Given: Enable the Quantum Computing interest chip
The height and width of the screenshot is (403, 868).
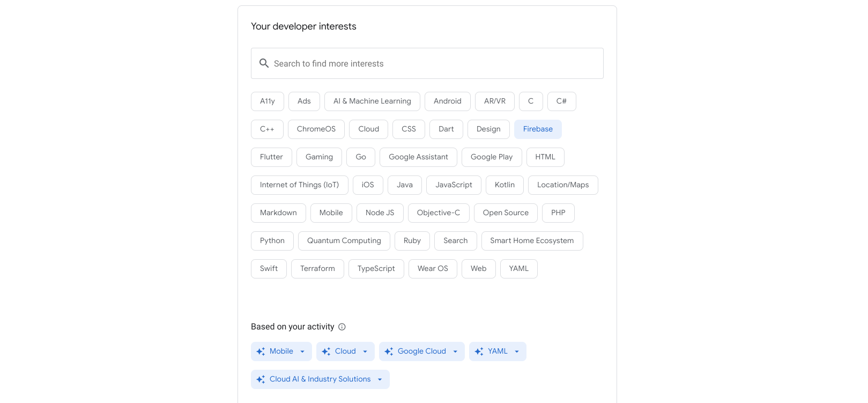Looking at the screenshot, I should [x=344, y=241].
